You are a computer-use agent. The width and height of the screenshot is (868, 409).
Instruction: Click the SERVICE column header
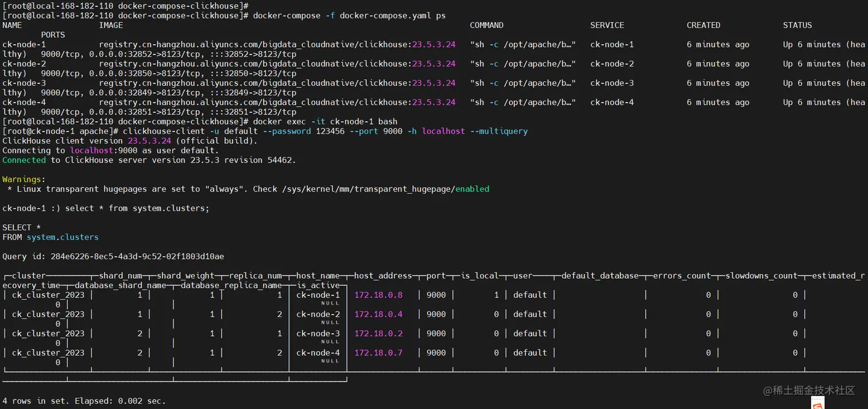click(607, 25)
